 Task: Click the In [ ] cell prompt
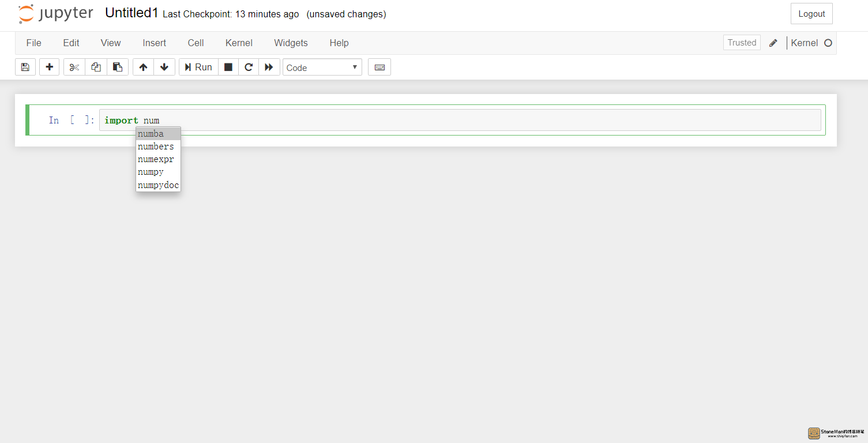(71, 121)
